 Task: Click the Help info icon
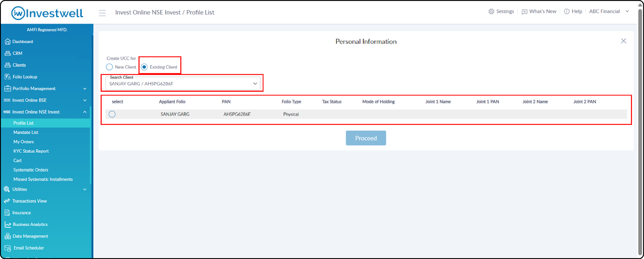tap(567, 11)
